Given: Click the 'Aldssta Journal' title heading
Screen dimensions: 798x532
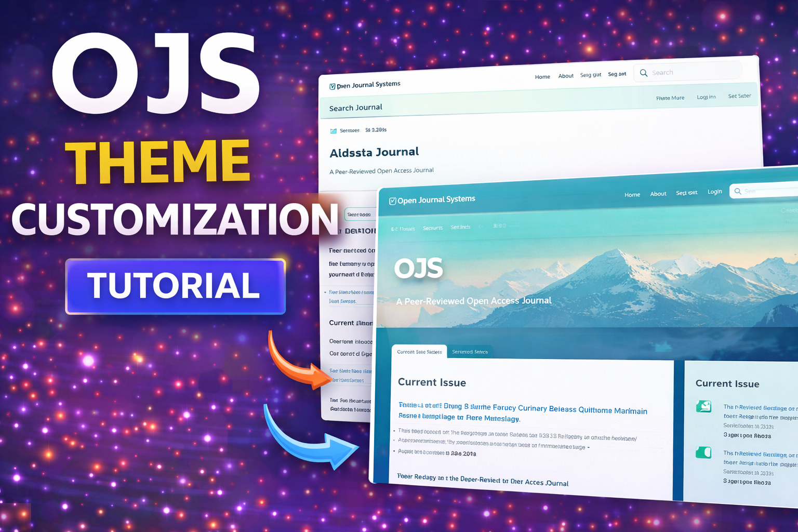Looking at the screenshot, I should (374, 152).
